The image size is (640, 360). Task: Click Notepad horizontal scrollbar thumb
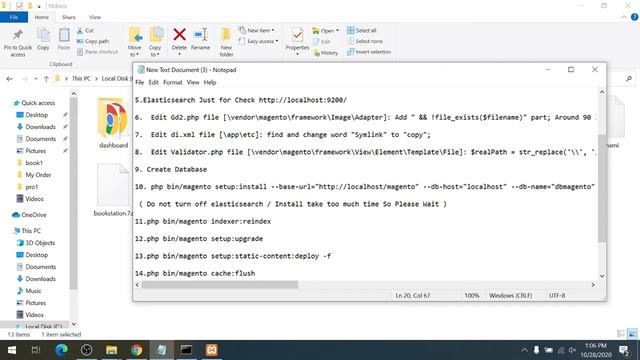220,284
